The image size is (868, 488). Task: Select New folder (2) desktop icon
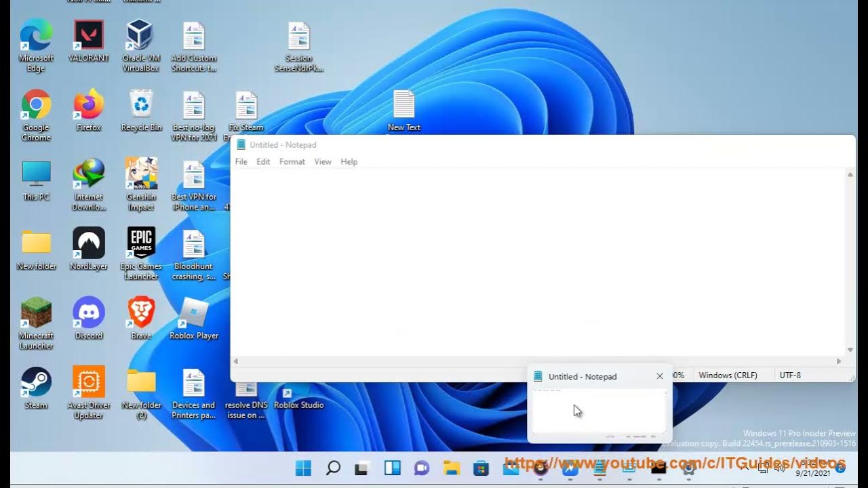click(x=141, y=393)
